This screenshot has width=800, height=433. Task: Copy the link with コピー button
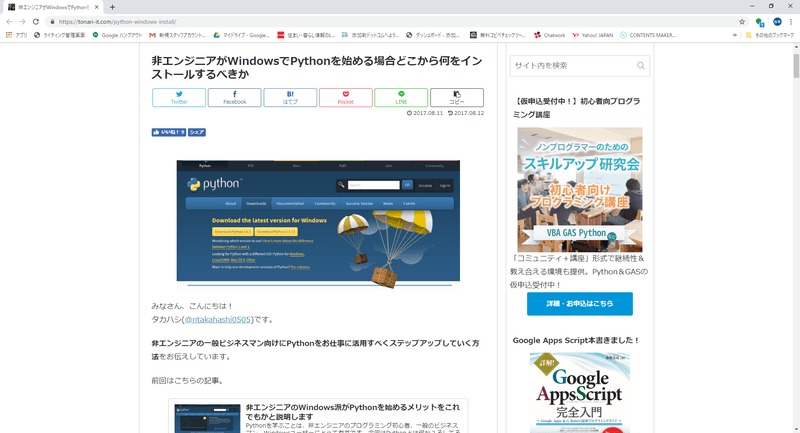tap(457, 97)
